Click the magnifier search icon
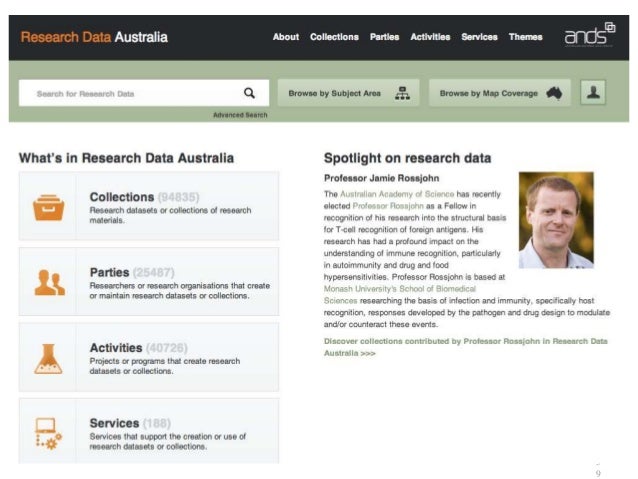 [x=249, y=93]
